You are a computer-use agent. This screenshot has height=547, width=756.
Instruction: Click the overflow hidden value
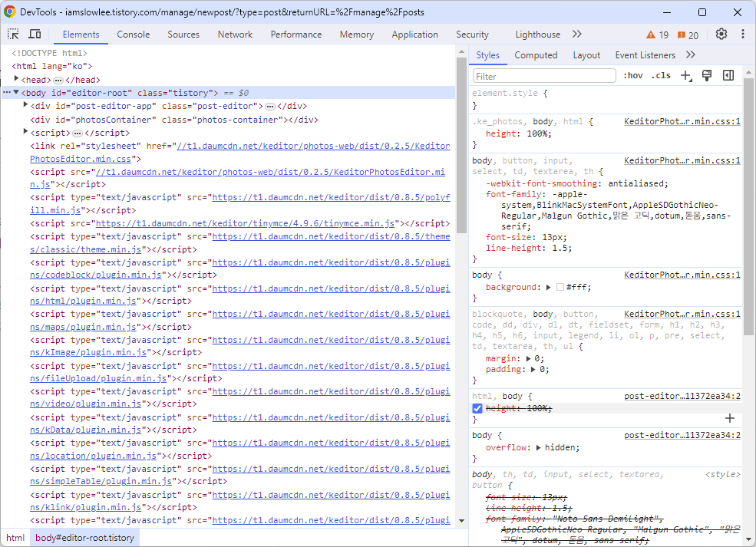tap(560, 448)
